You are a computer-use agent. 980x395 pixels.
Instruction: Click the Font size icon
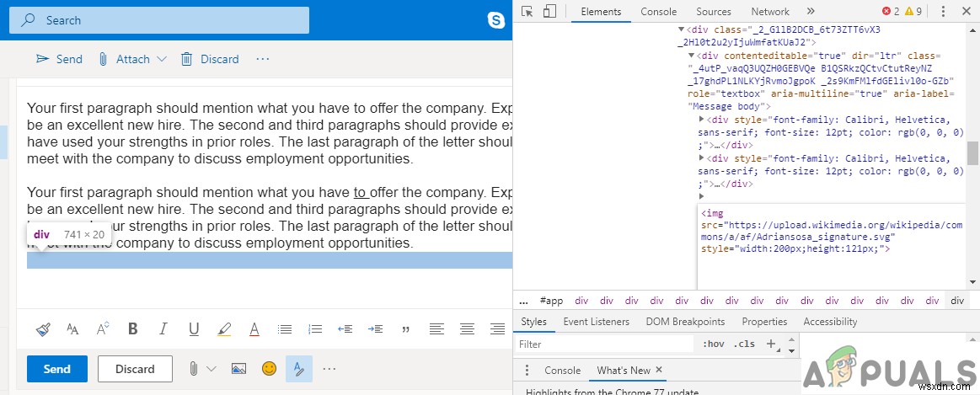[x=73, y=328]
